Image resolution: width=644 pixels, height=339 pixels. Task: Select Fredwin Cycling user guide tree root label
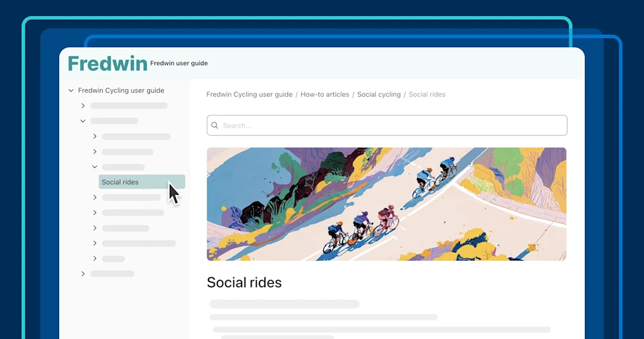coord(121,90)
